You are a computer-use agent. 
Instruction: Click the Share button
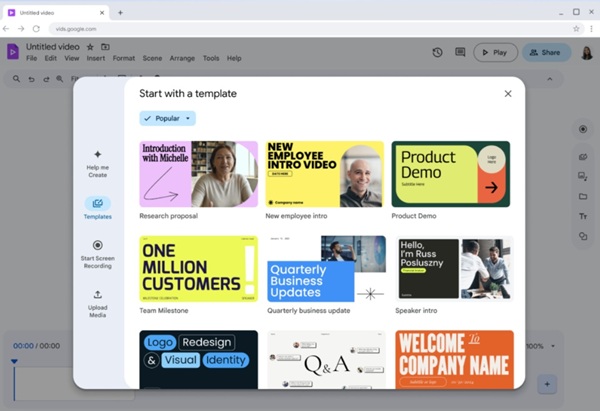[546, 52]
